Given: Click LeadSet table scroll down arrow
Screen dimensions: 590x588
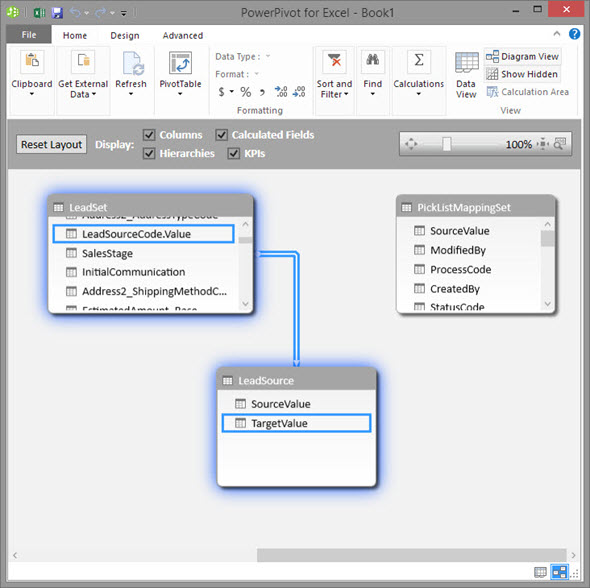Looking at the screenshot, I should click(245, 303).
